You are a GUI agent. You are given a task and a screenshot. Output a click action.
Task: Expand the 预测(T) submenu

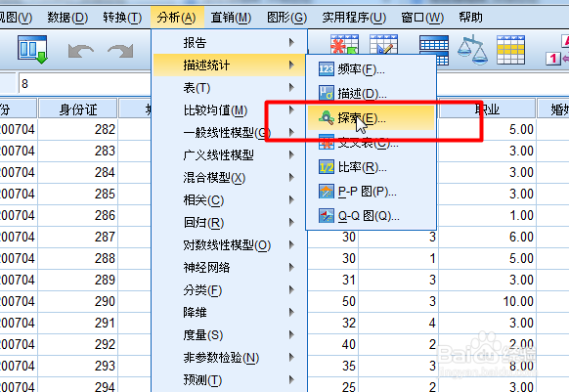(x=230, y=380)
